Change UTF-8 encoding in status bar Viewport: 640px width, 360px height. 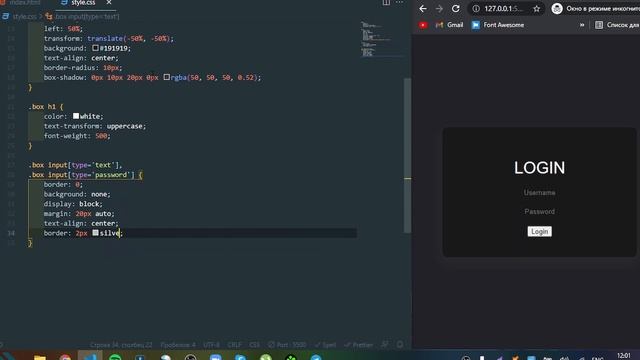click(x=211, y=345)
